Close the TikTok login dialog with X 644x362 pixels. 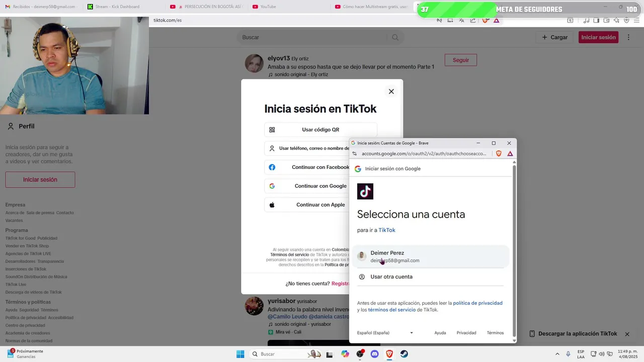(x=391, y=92)
